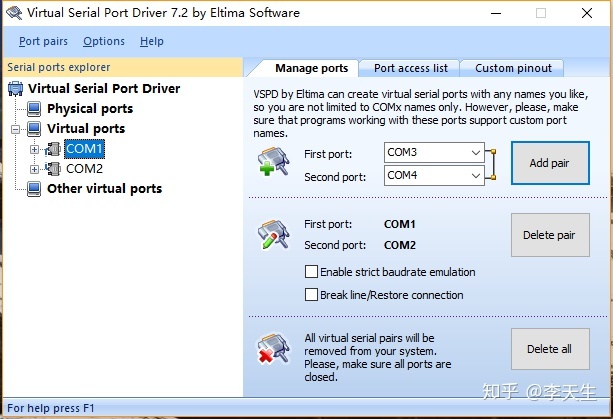Viewport: 613px width, 419px height.
Task: Select the Other virtual ports tree item
Action: pyautogui.click(x=104, y=189)
